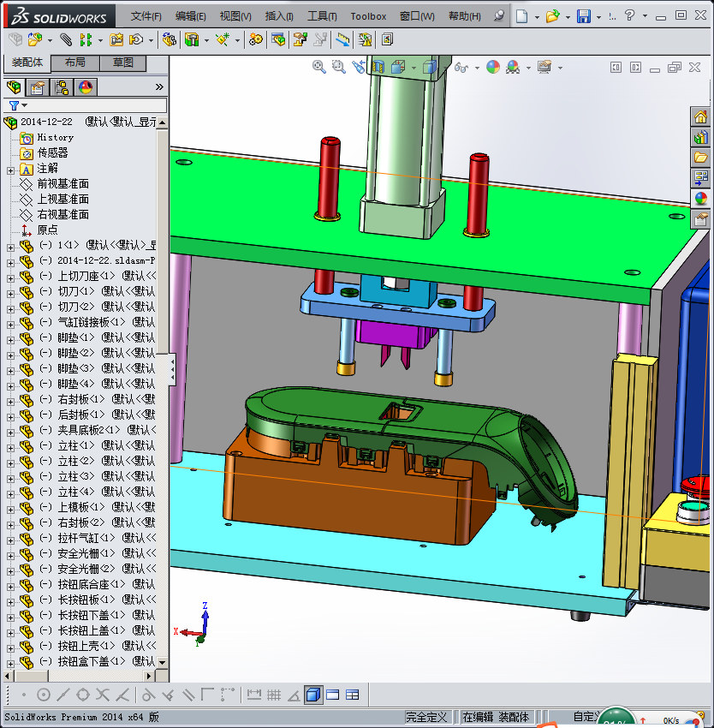Toggle the grid snap button in bottom toolbar
714x728 pixels.
(274, 695)
